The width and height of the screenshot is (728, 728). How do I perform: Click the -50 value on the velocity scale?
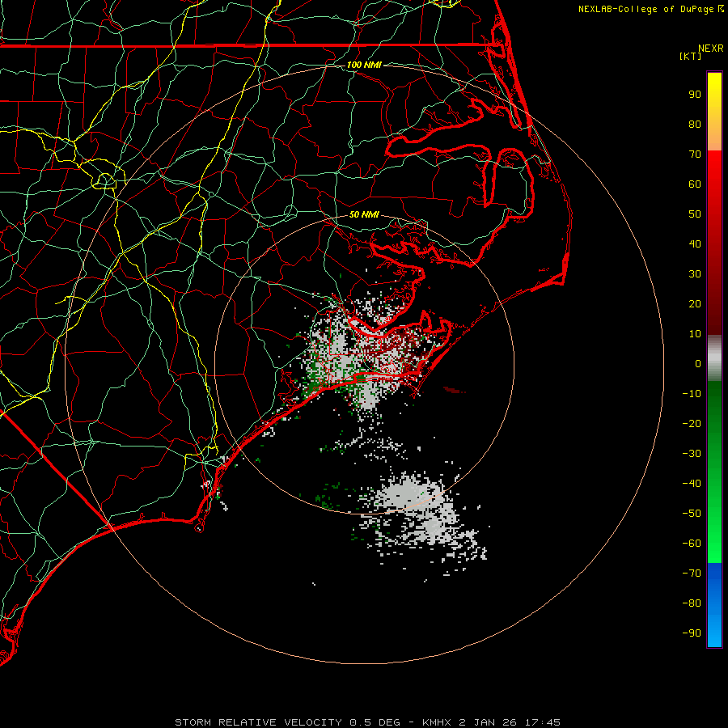(x=692, y=514)
